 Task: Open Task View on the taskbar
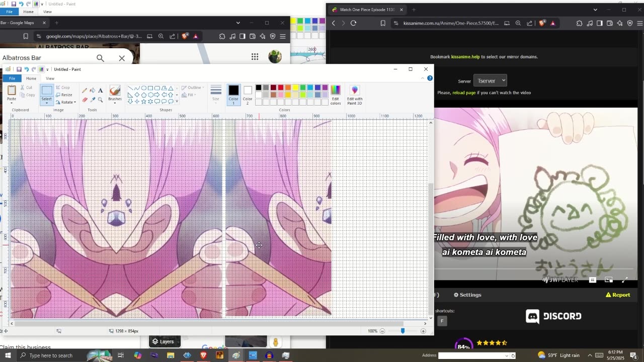[x=121, y=355]
